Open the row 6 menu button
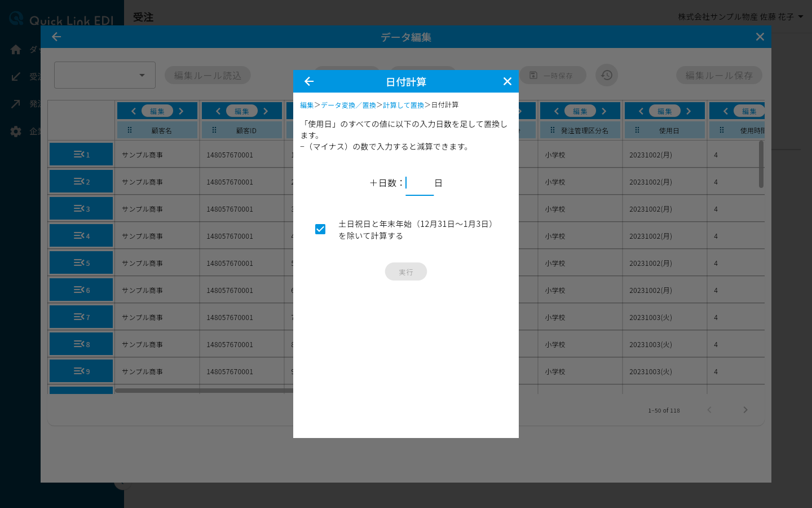 click(x=81, y=290)
